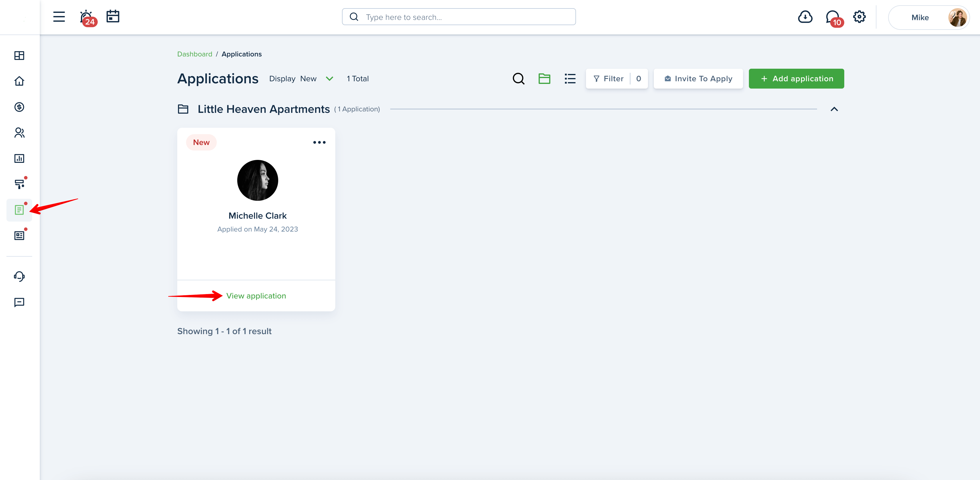The height and width of the screenshot is (480, 980).
Task: Open the applications document icon in sidebar
Action: coord(19,210)
